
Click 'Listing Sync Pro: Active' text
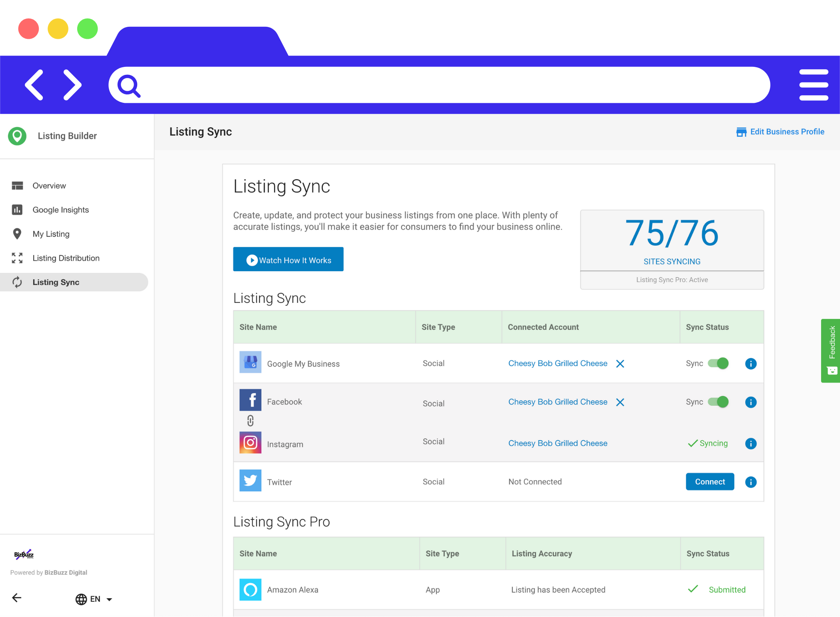pos(672,280)
